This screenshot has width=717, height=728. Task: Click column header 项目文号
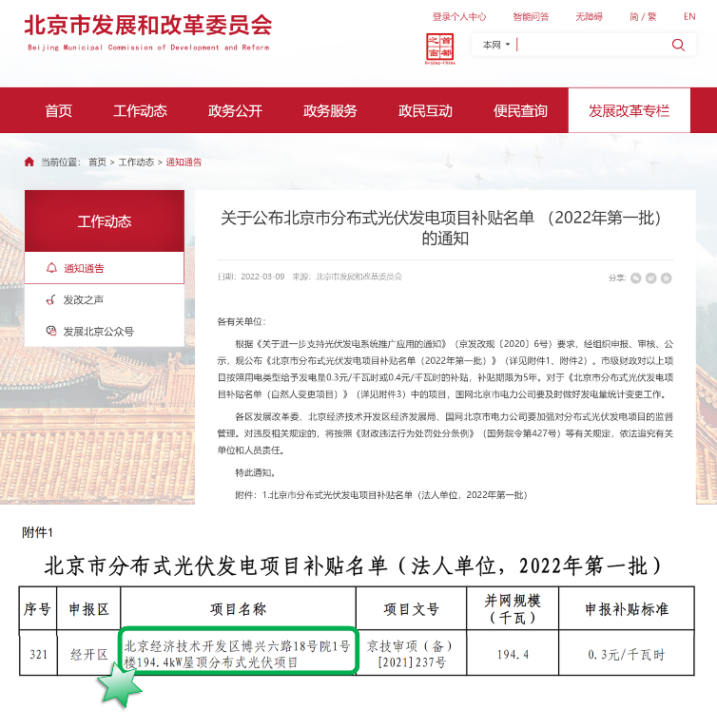(412, 608)
